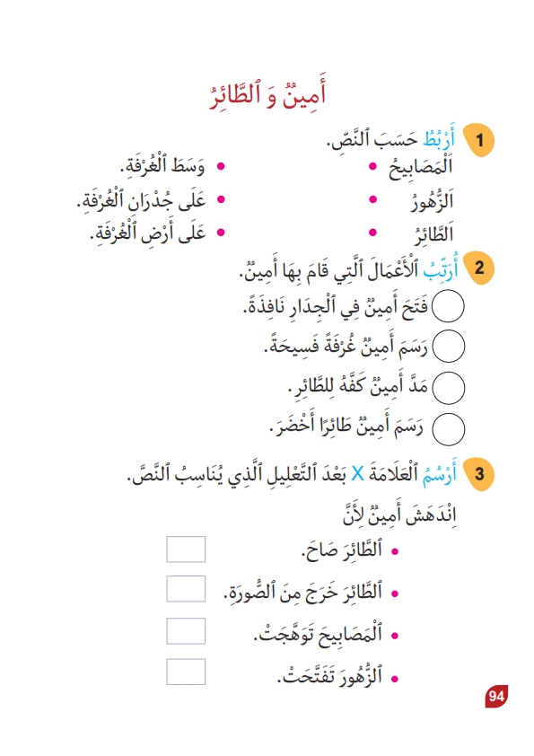Click the orange exercise number 3 badge

(478, 473)
